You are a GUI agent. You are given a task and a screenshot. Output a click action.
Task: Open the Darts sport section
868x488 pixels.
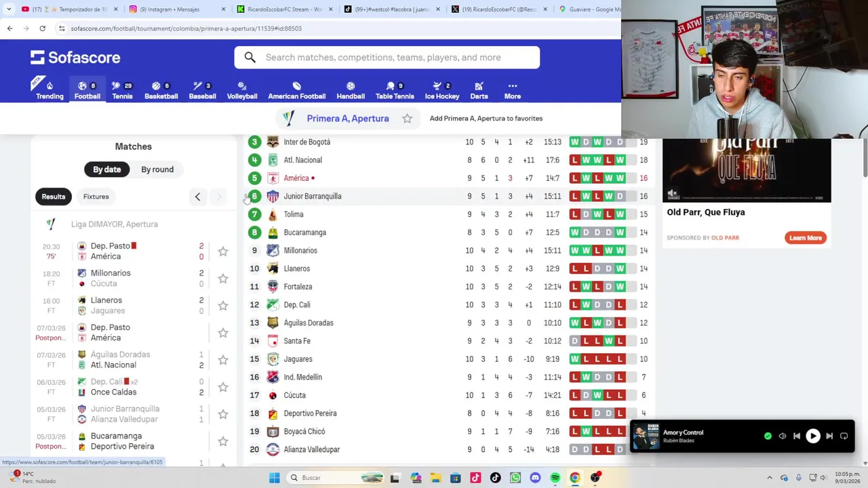(479, 90)
